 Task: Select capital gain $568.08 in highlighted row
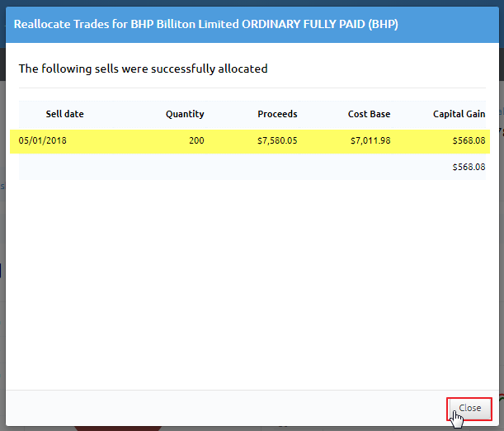[469, 140]
